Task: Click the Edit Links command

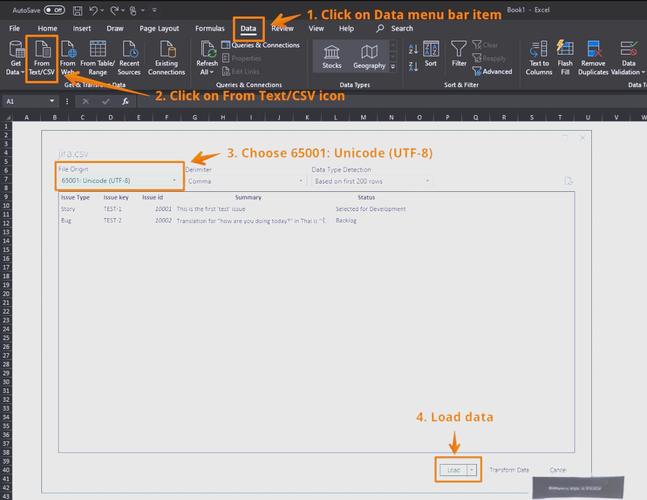Action: coord(241,71)
